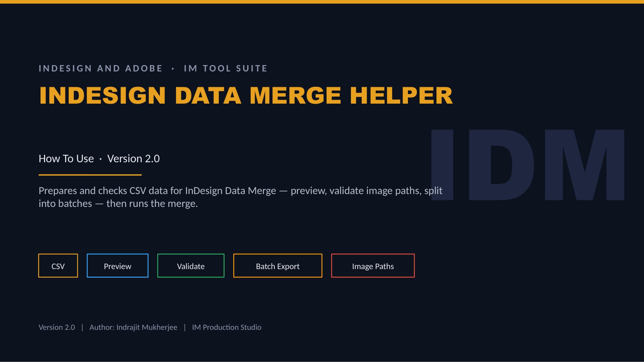
Task: Click the Version 2.0 subtitle beside How To Use
Action: pyautogui.click(x=133, y=158)
